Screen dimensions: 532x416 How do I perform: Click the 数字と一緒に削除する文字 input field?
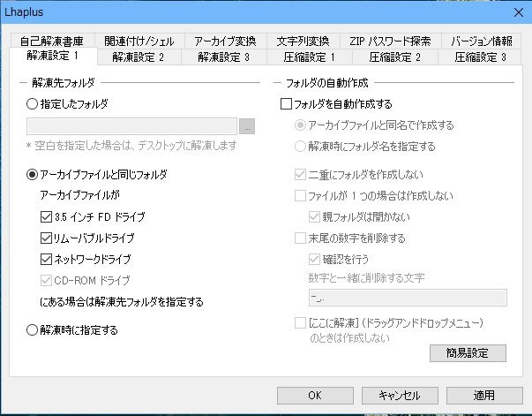(x=408, y=298)
